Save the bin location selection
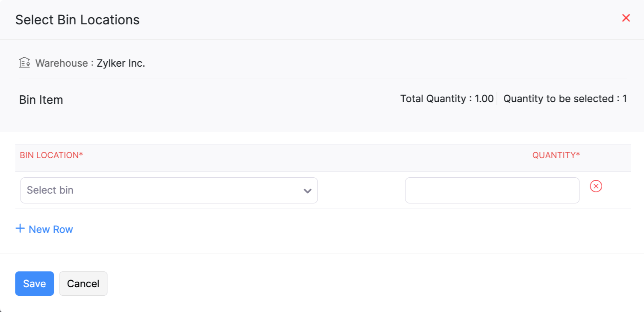The width and height of the screenshot is (644, 312). coord(34,283)
